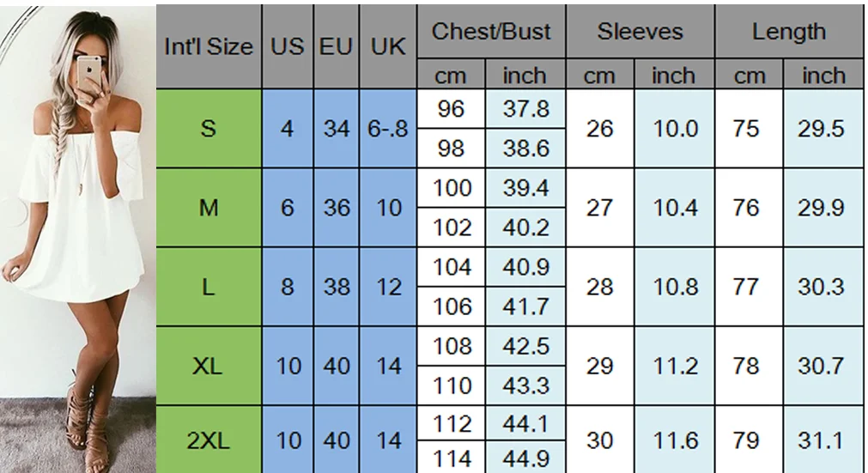
Task: Click the UK column header
Action: tap(388, 46)
